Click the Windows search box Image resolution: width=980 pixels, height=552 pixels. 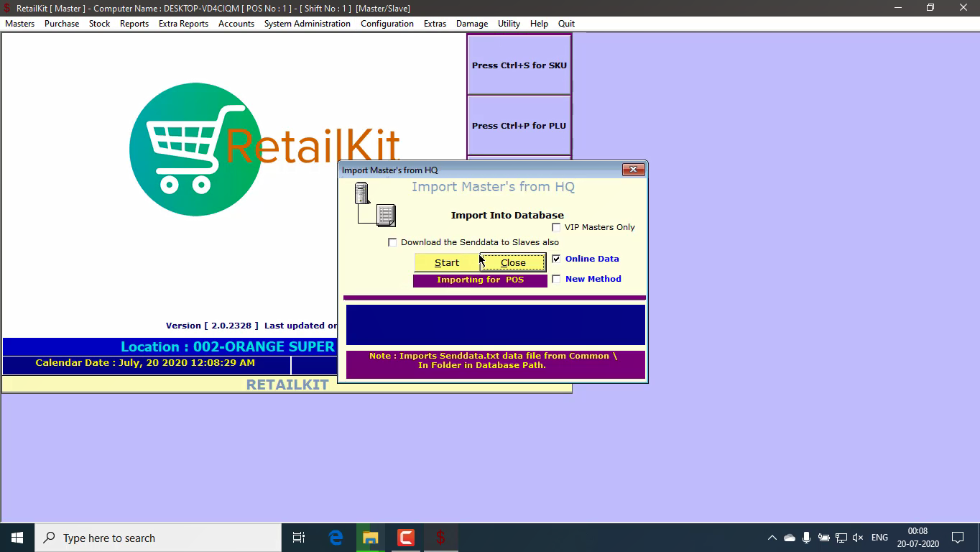[158, 538]
